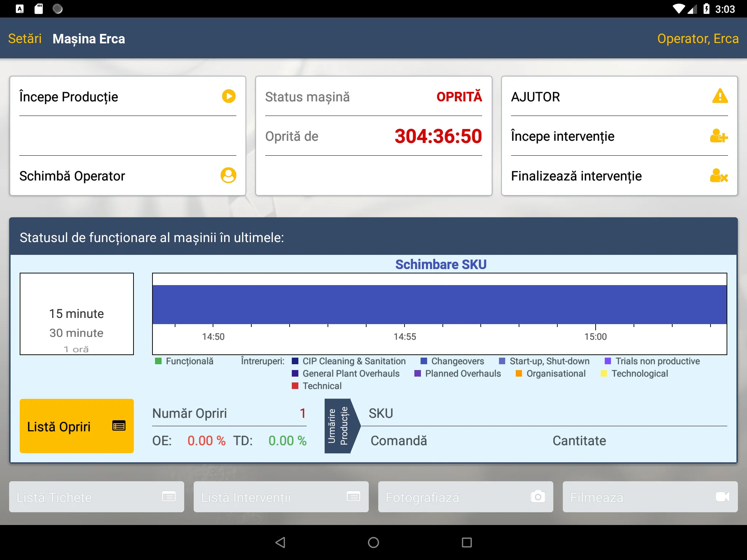Tap the OE 0.00 % value

(206, 441)
